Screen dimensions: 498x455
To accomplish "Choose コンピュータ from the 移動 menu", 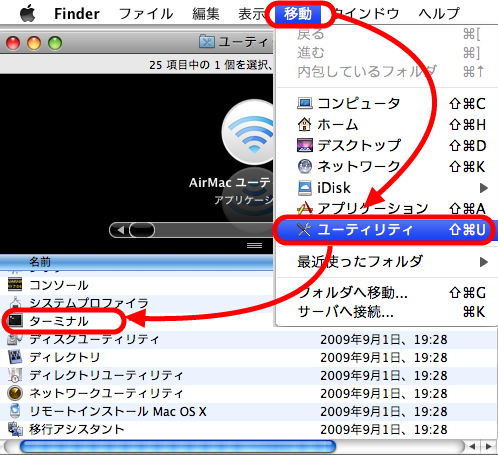I will 387,104.
